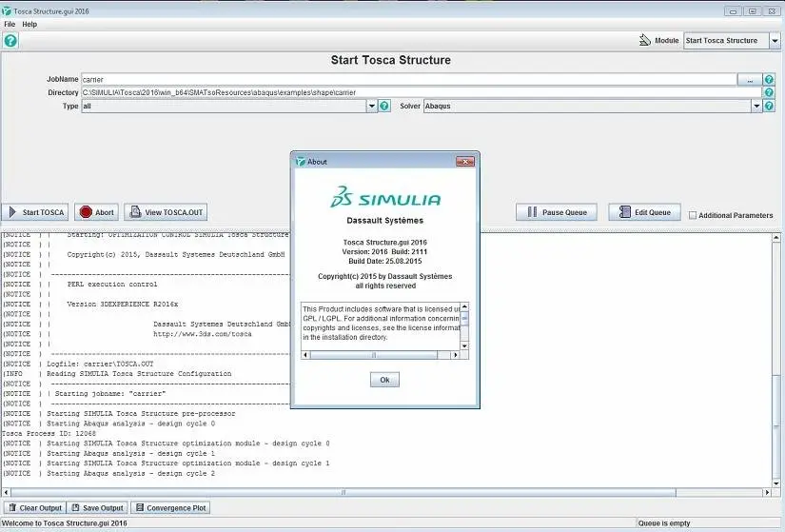Open the File menu

[10, 24]
